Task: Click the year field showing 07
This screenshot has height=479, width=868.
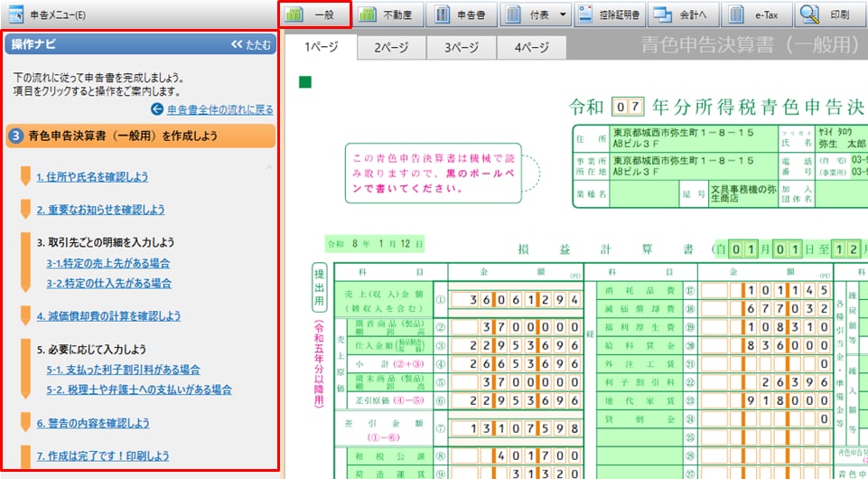Action: point(626,108)
